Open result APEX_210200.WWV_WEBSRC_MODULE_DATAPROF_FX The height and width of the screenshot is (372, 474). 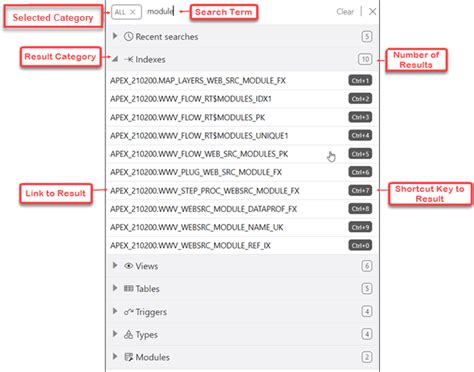tap(203, 209)
